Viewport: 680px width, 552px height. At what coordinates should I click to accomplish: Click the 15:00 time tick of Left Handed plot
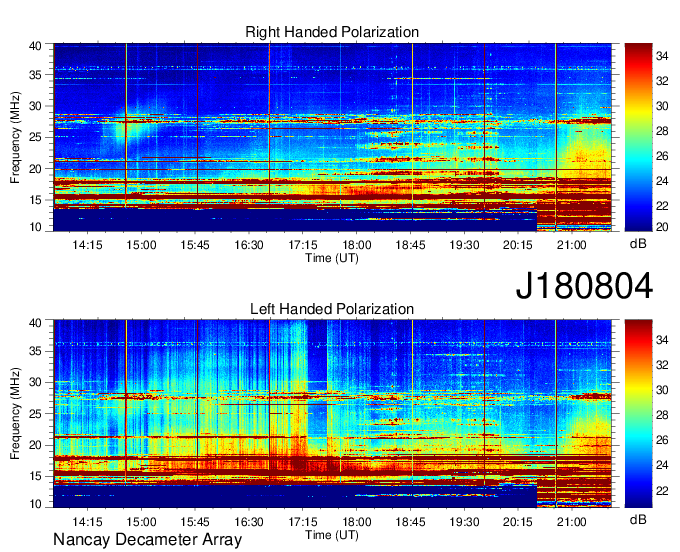tap(141, 522)
